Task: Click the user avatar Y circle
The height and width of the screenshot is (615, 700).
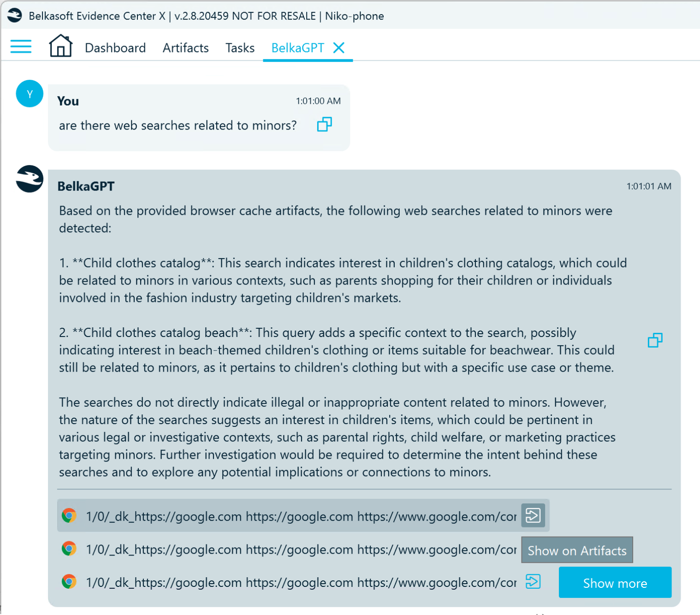Action: (x=30, y=94)
